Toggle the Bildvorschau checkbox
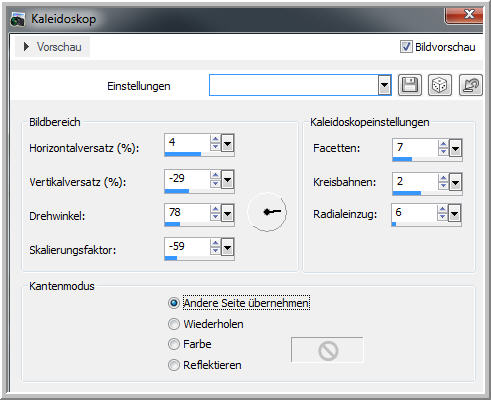Image resolution: width=491 pixels, height=400 pixels. pyautogui.click(x=406, y=47)
